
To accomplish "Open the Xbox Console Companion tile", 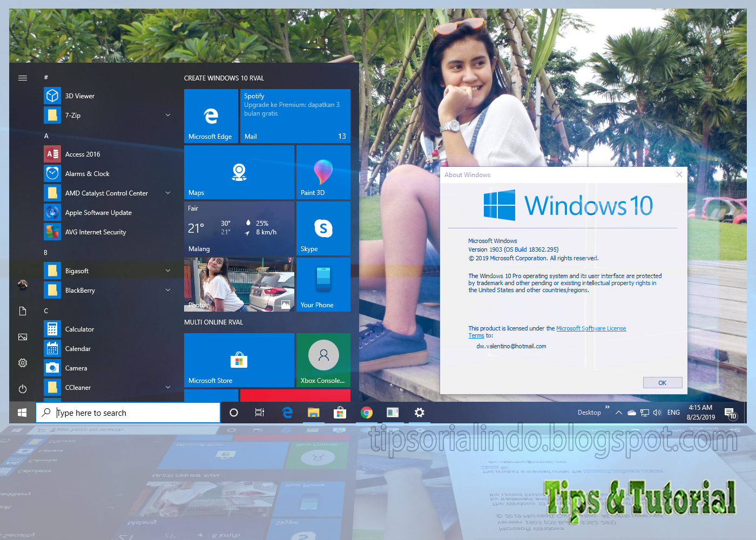I will click(x=323, y=360).
